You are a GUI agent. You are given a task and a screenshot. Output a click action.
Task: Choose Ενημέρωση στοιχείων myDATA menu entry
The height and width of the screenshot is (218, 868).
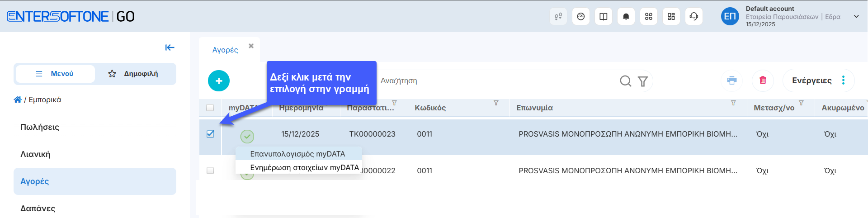click(304, 167)
